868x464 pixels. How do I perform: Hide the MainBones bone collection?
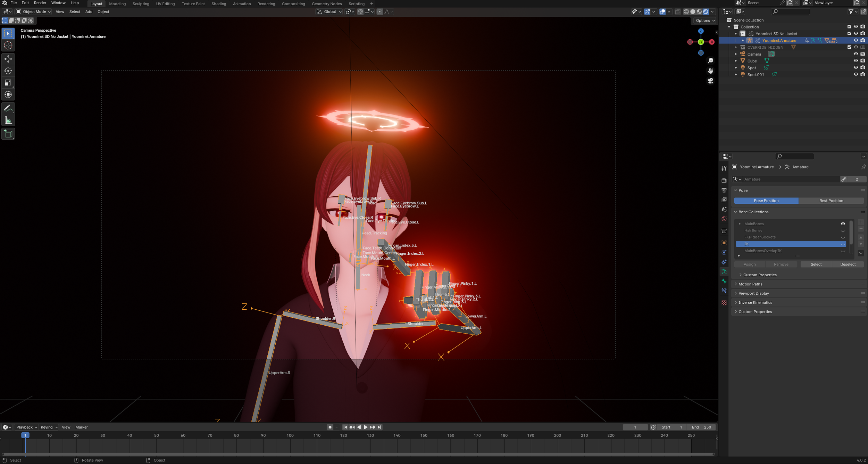click(x=843, y=224)
